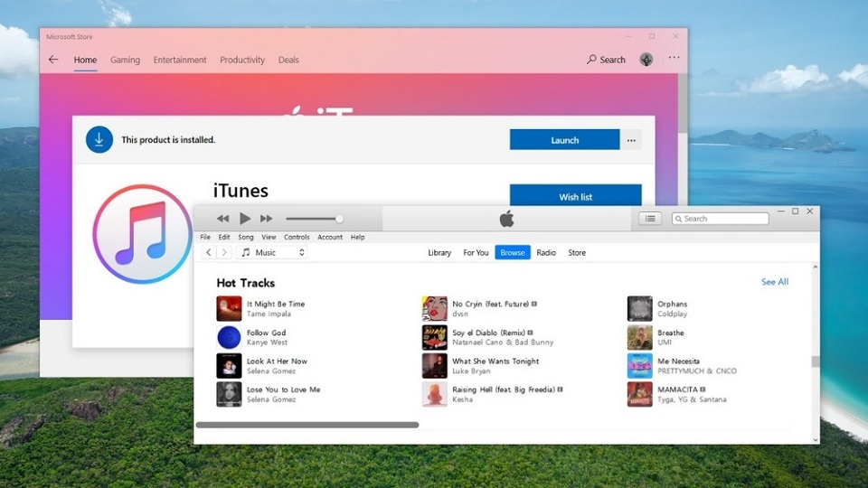This screenshot has width=868, height=488.
Task: Click the It Might Be Time album artwork
Action: (x=229, y=309)
